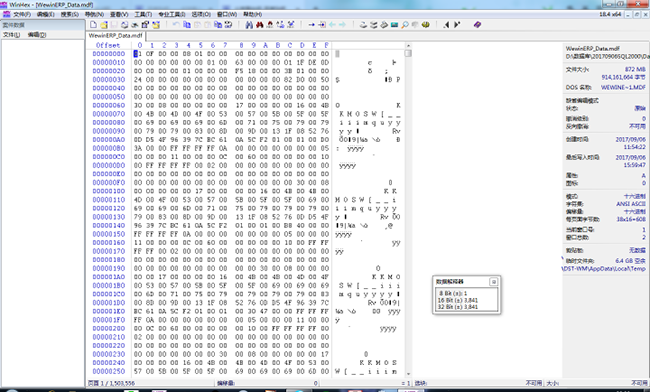Select the WewinERP_Data.mdf tab
This screenshot has width=650, height=392.
pos(116,36)
